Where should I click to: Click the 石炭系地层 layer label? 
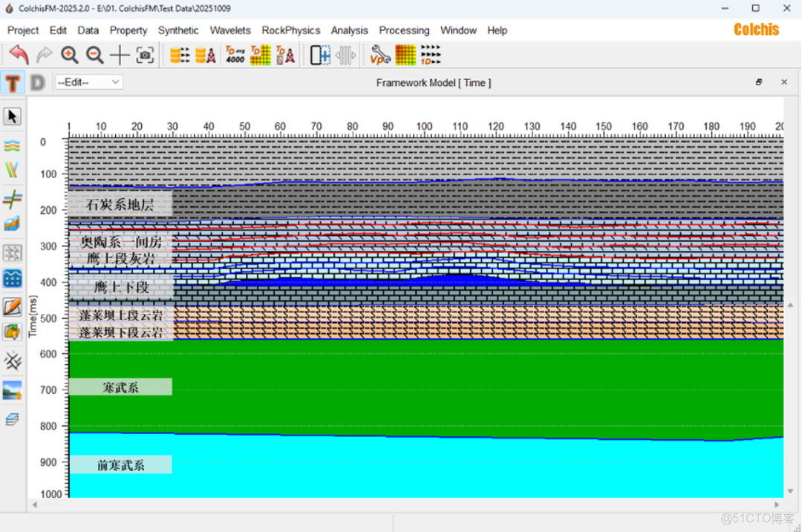pyautogui.click(x=120, y=205)
